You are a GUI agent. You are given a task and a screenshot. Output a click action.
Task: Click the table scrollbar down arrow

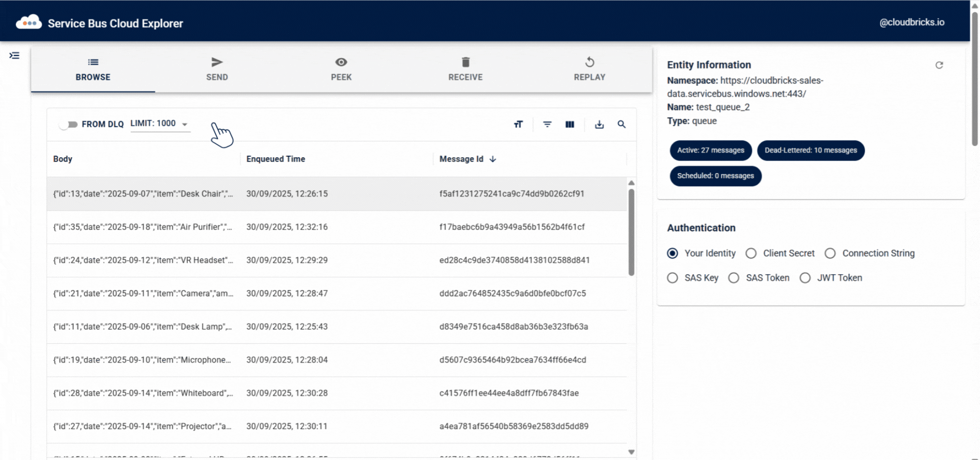click(631, 452)
